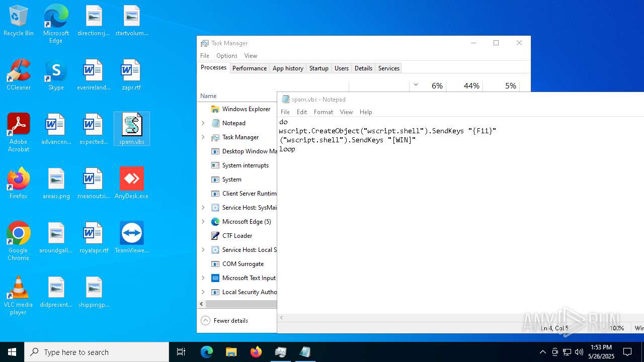Switch to Task Manager taskbar button
The height and width of the screenshot is (362, 644).
[280, 352]
